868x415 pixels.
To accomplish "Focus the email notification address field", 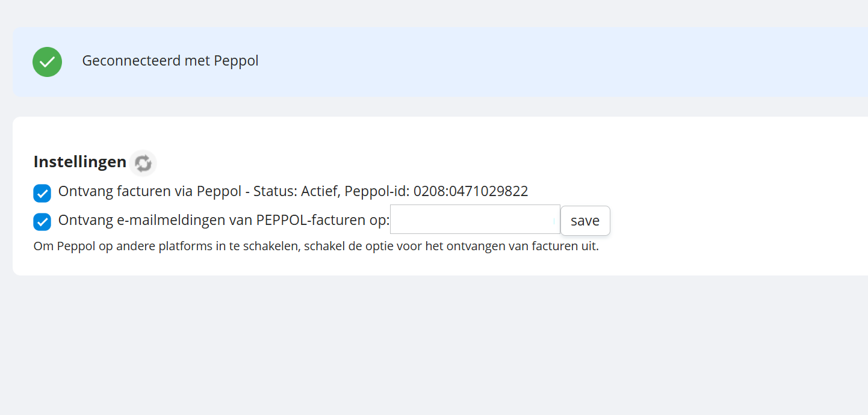I will tap(474, 220).
